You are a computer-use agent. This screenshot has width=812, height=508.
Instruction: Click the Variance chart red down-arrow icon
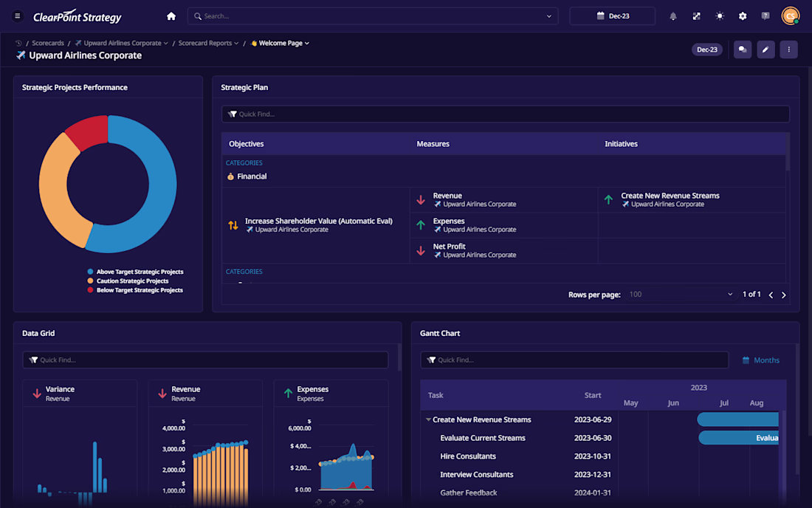click(37, 394)
